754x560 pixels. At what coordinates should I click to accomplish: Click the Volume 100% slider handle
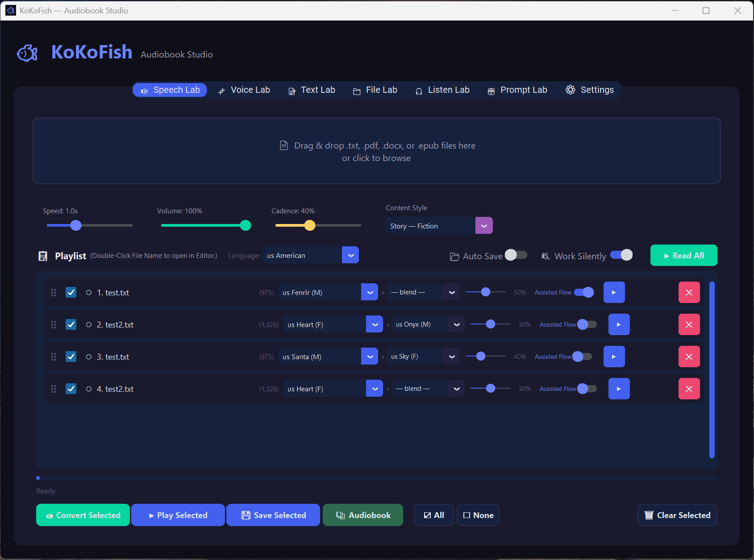tap(246, 225)
